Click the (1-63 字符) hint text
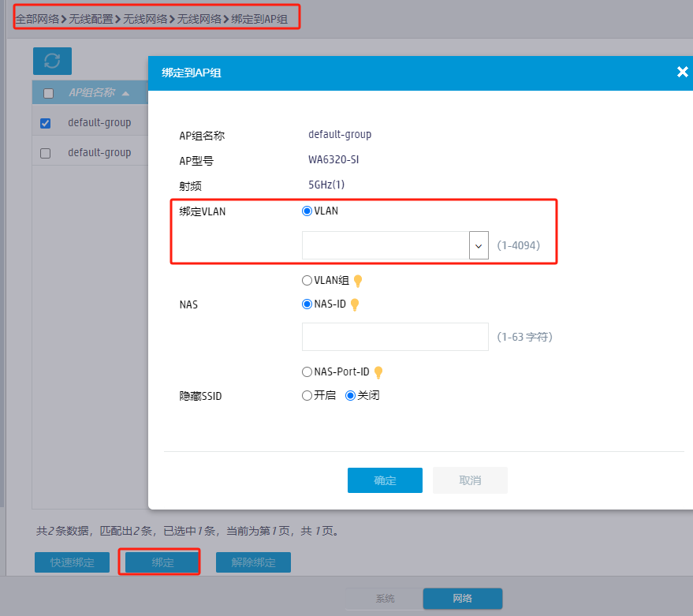693x616 pixels. coord(524,337)
